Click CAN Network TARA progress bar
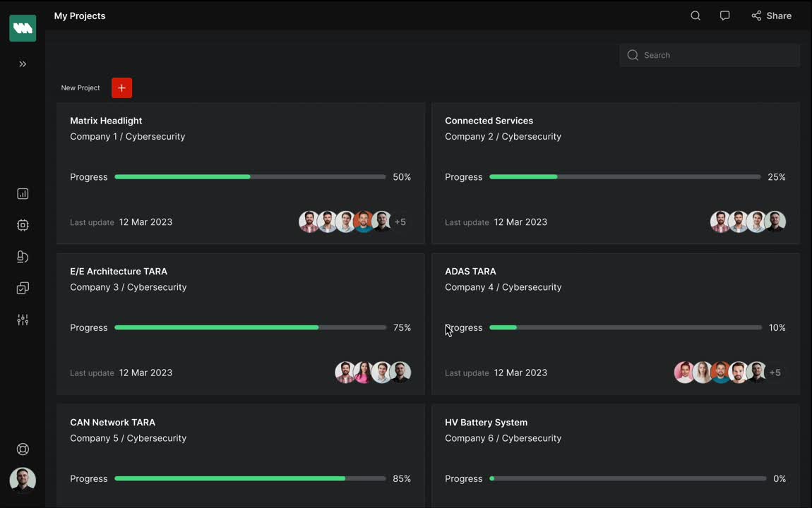The height and width of the screenshot is (508, 812). tap(250, 478)
